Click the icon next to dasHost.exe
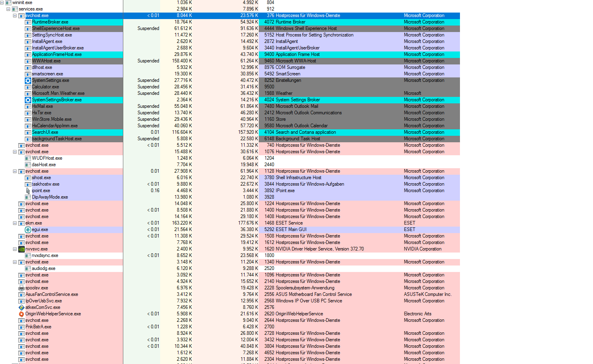 [x=28, y=165]
